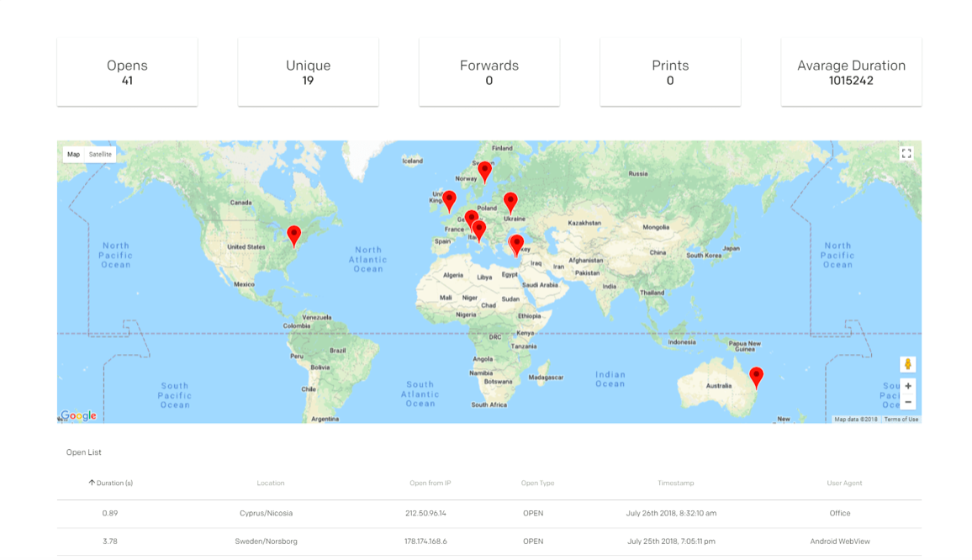Sort the list by Duration column
This screenshot has width=972, height=560.
tap(110, 483)
